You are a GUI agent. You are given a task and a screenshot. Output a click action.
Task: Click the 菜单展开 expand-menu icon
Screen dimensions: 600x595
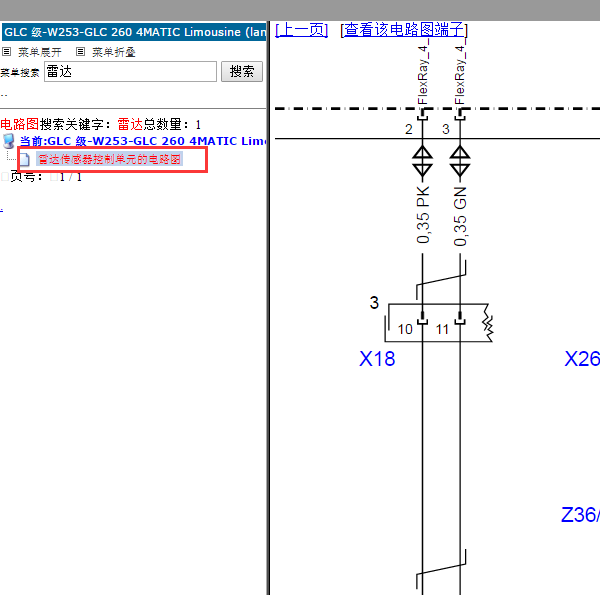tap(6, 52)
